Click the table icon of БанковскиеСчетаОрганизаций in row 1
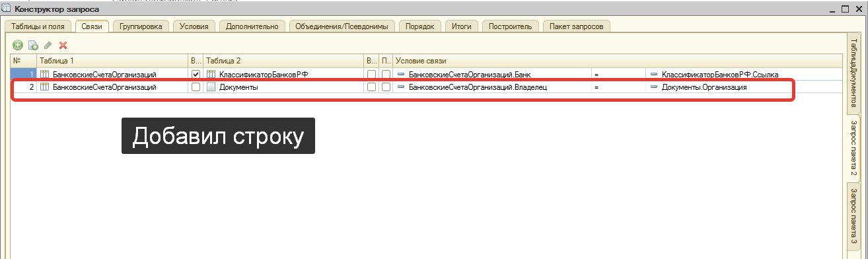 click(x=45, y=75)
